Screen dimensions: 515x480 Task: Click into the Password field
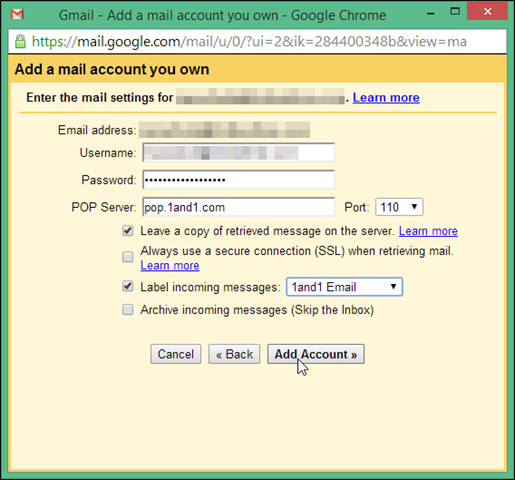point(239,180)
